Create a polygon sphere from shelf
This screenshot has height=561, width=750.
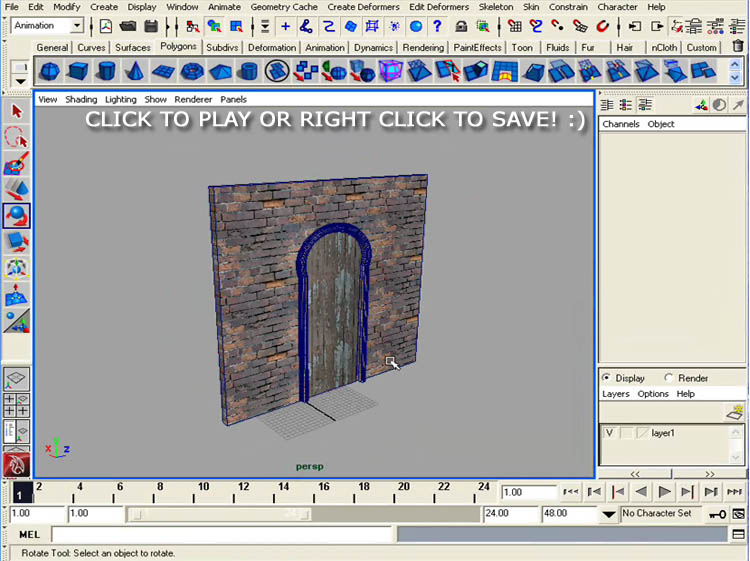coord(48,71)
